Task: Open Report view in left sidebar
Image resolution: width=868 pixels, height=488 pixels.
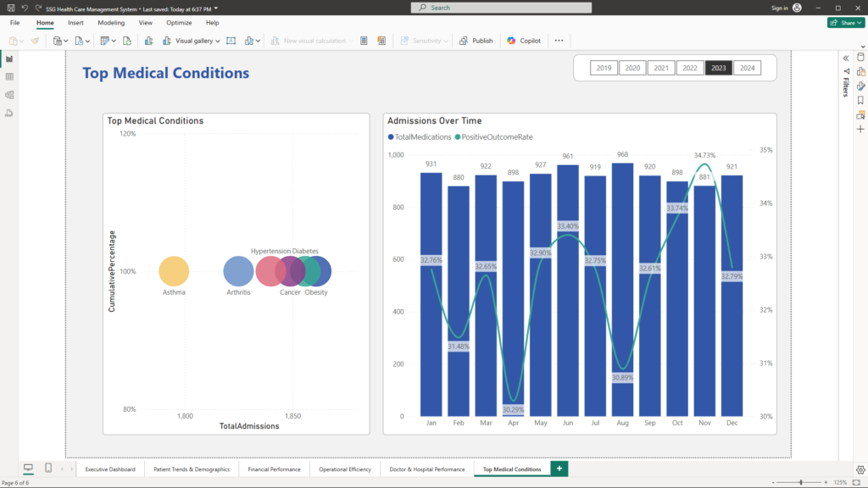Action: (8, 58)
